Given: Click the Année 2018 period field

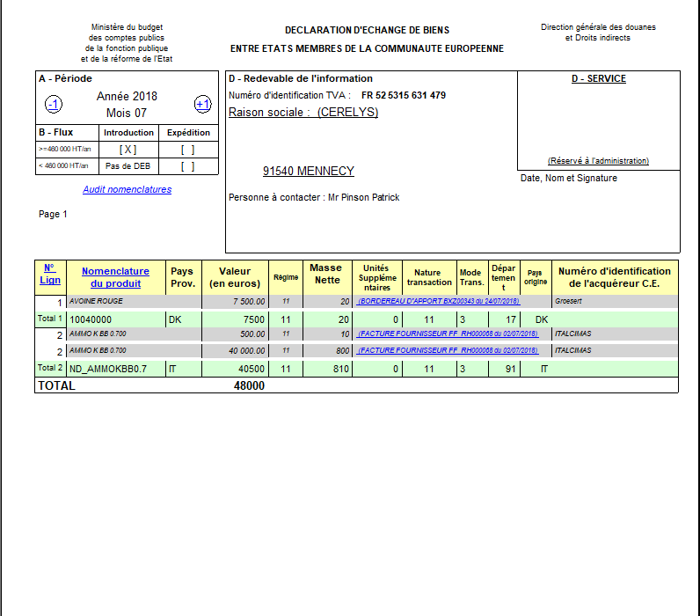Looking at the screenshot, I should click(x=127, y=97).
